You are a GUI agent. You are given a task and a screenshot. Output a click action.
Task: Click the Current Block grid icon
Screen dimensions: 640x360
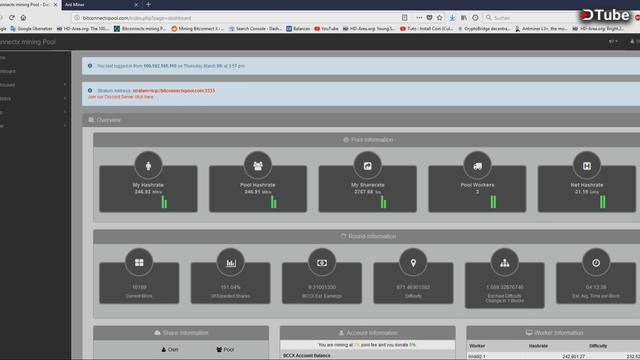[139, 262]
